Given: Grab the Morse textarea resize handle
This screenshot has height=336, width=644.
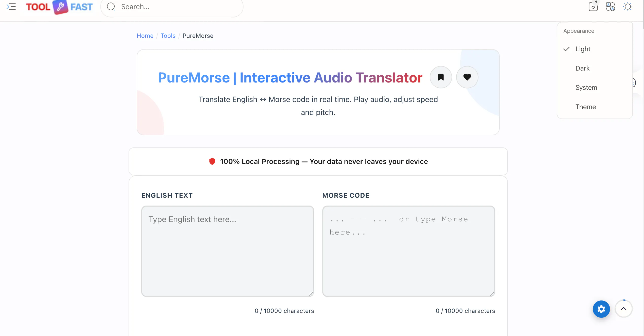Looking at the screenshot, I should coord(492,294).
